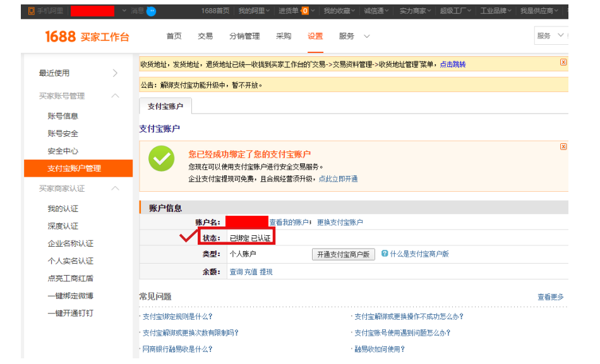The height and width of the screenshot is (364, 600).
Task: Click the orange 进货单 count badge
Action: coord(305,11)
